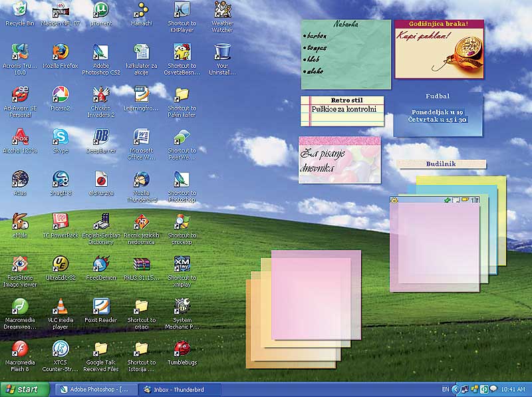The width and height of the screenshot is (532, 397).
Task: Click the gear settings icon on the pink note
Action: point(394,200)
